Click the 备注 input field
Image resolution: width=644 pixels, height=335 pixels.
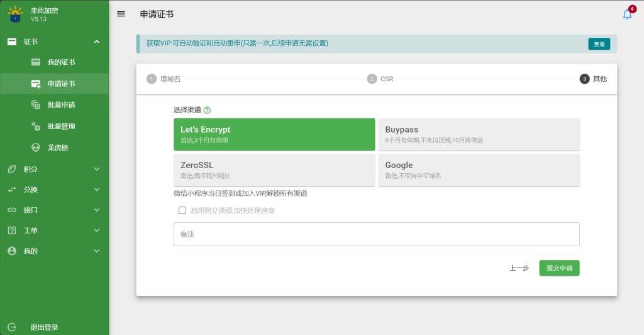point(376,234)
